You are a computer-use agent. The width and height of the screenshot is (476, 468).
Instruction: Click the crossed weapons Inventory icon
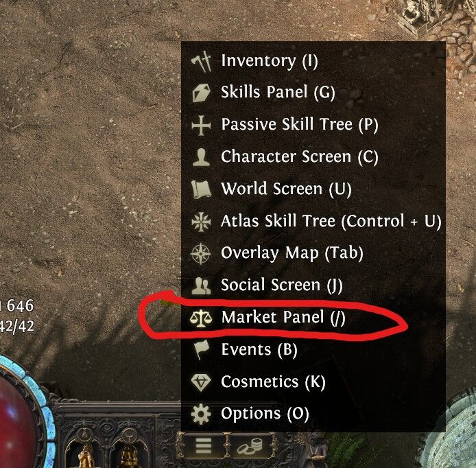tap(201, 61)
